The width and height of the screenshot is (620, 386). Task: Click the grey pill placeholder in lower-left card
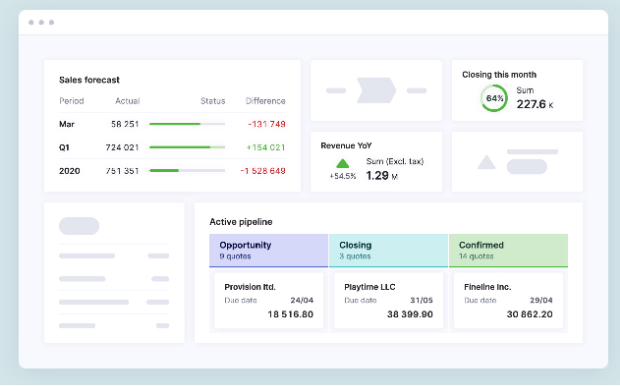click(79, 226)
